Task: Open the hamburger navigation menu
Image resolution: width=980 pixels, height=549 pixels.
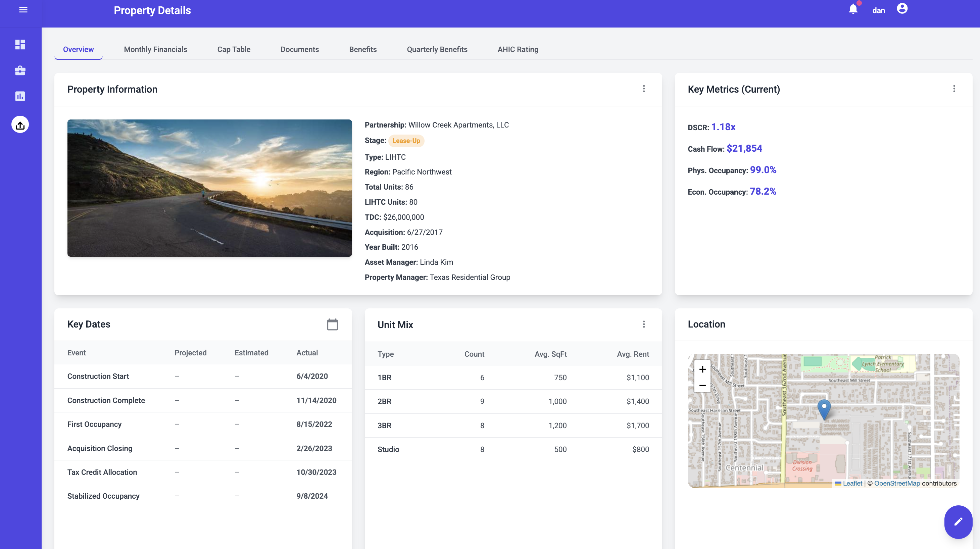Action: click(23, 10)
